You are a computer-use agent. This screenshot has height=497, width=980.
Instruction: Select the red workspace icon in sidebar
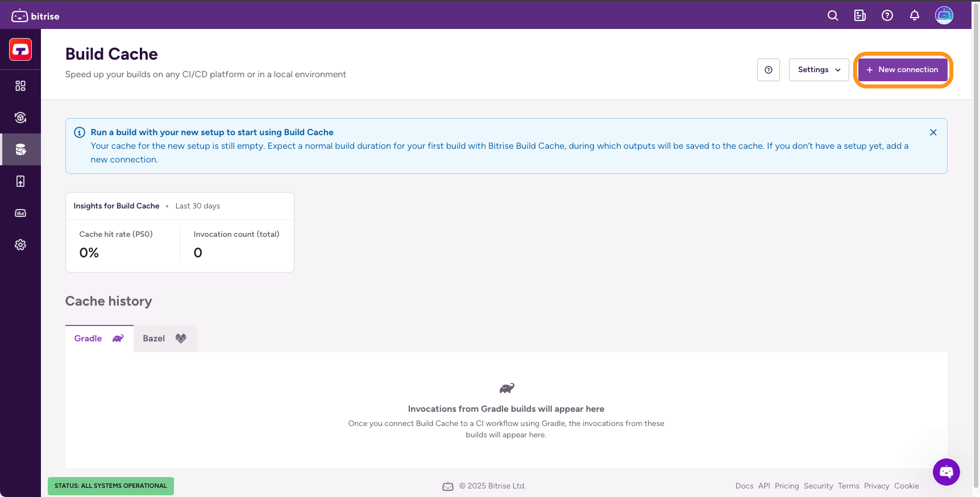[20, 50]
